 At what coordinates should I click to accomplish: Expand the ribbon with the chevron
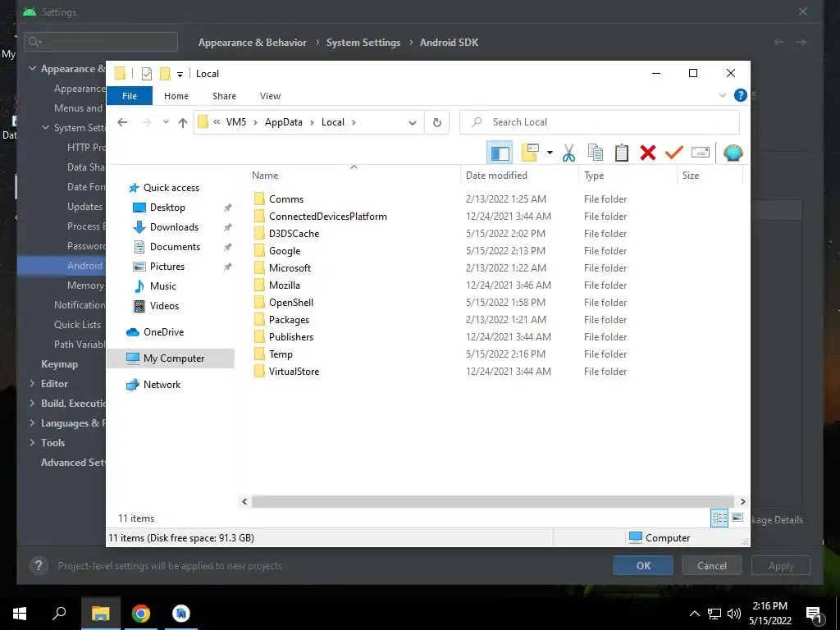click(722, 95)
